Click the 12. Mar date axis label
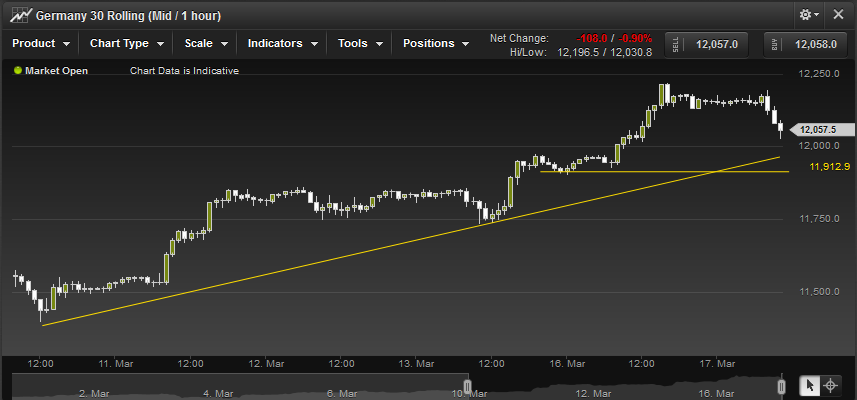The image size is (857, 400). click(x=266, y=363)
